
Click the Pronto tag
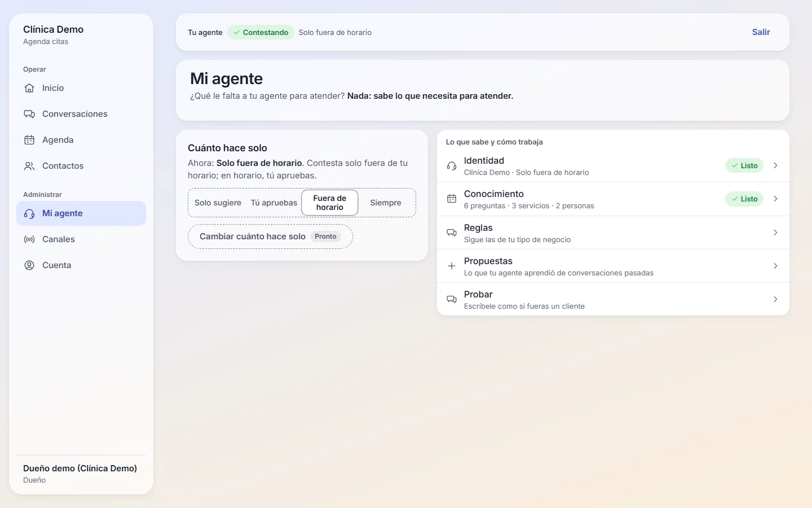(x=325, y=237)
